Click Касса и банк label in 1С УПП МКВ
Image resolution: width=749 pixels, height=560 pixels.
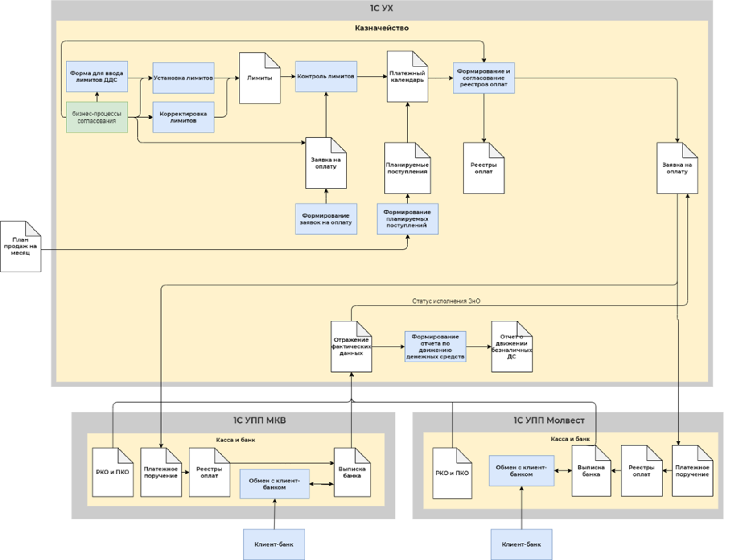pos(236,440)
